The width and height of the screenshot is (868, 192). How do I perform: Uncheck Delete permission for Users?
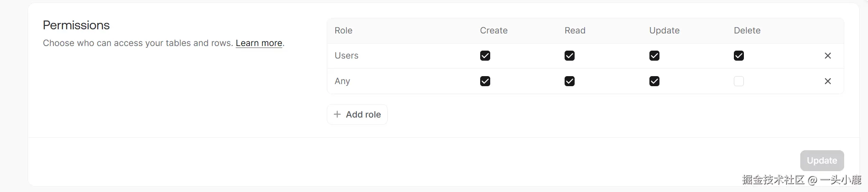[738, 56]
